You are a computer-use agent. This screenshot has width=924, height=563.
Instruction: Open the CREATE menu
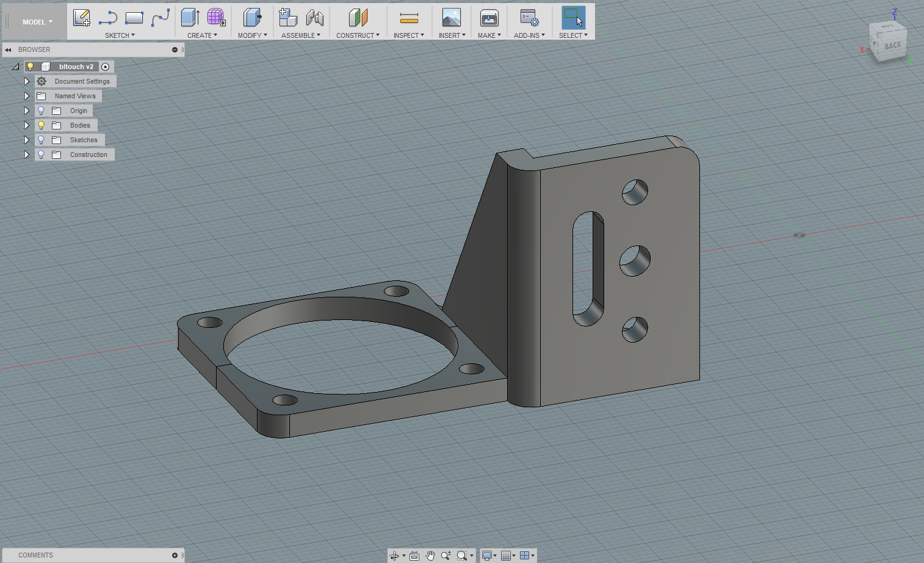(x=202, y=35)
